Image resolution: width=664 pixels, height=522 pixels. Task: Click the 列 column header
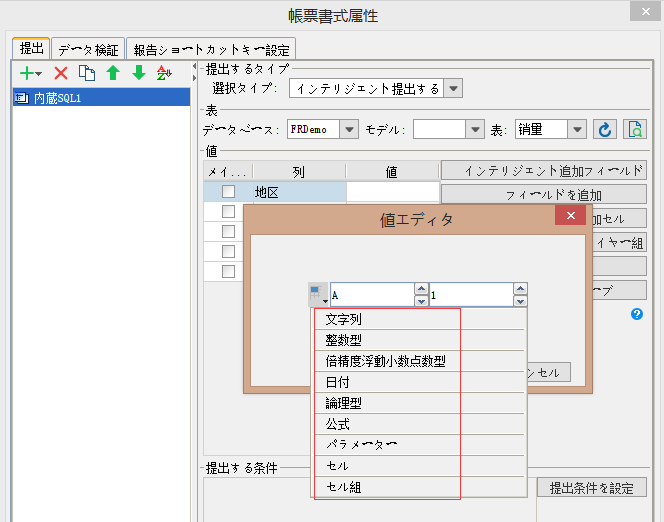click(x=299, y=171)
